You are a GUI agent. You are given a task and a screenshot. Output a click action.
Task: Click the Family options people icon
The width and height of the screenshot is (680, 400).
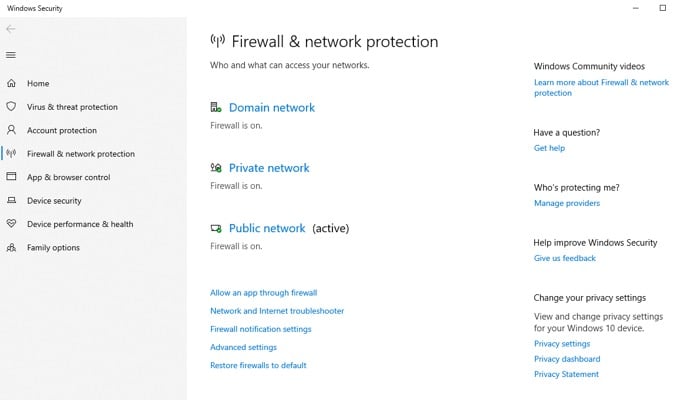point(11,248)
